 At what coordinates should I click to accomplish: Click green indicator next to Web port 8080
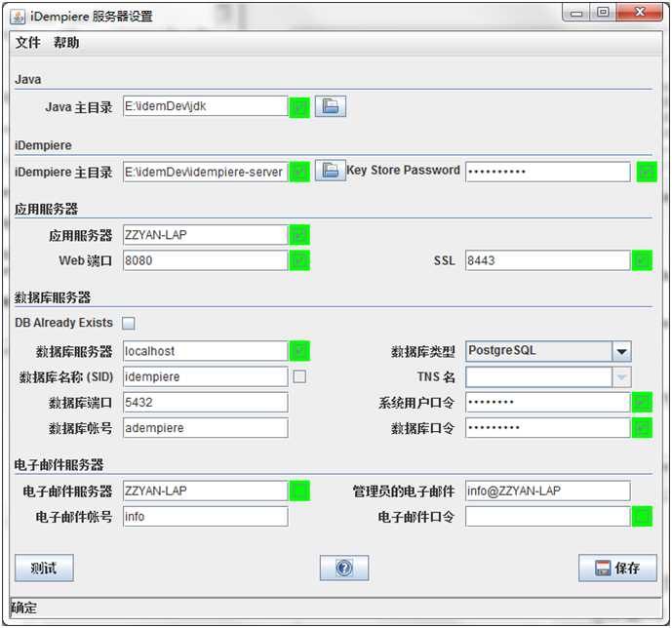pyautogui.click(x=299, y=260)
